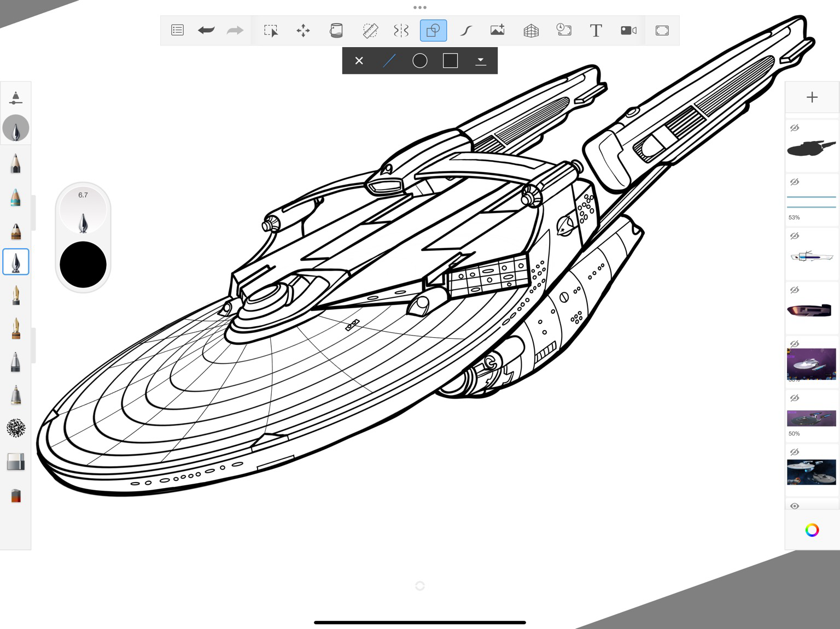Import an image with Add Image

(498, 30)
